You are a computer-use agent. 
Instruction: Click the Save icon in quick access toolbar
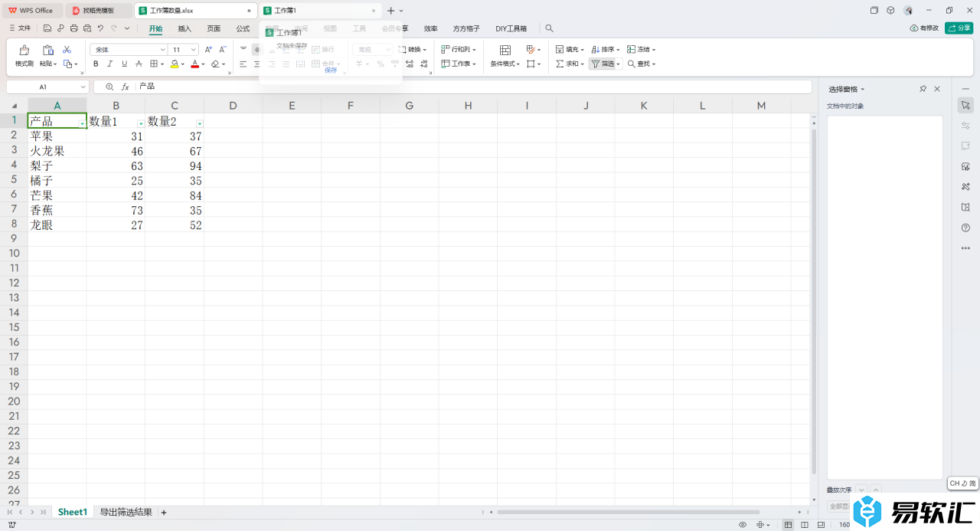coord(47,28)
